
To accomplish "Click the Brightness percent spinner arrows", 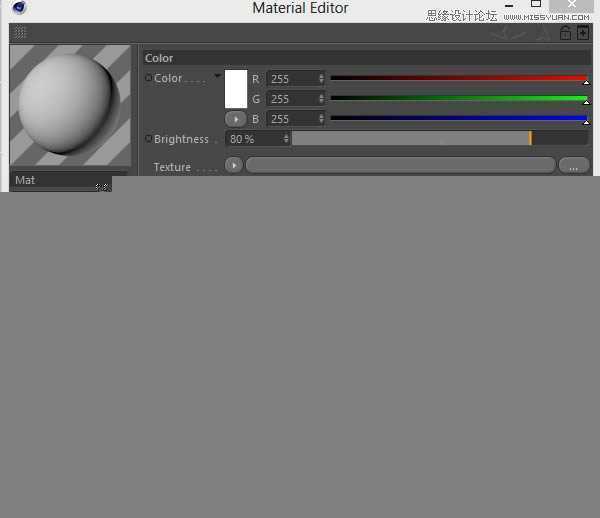I will [286, 138].
